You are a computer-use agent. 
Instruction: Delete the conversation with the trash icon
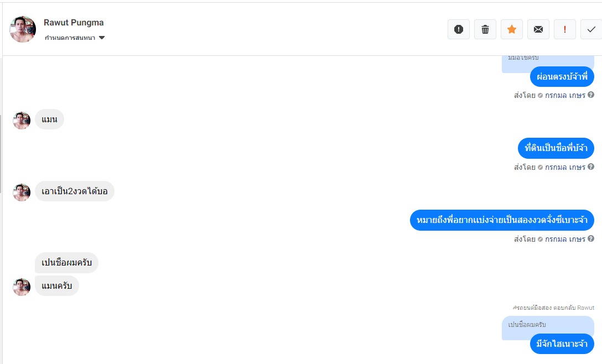tap(485, 29)
